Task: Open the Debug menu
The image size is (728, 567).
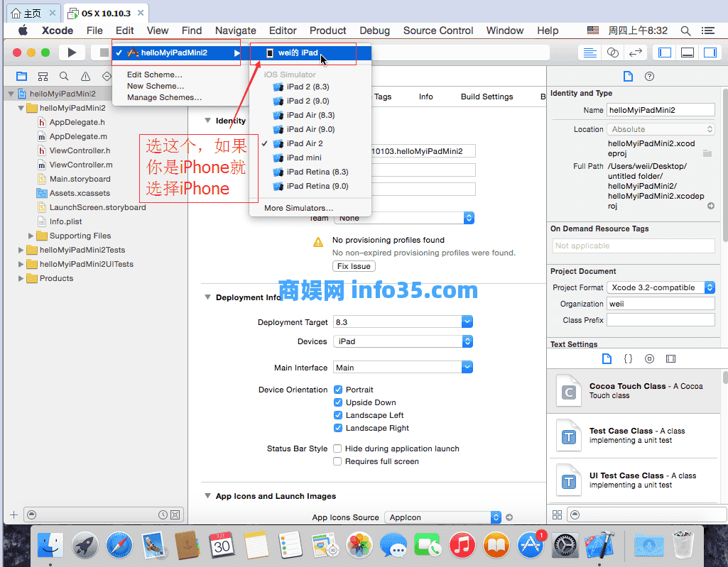Action: coord(375,31)
